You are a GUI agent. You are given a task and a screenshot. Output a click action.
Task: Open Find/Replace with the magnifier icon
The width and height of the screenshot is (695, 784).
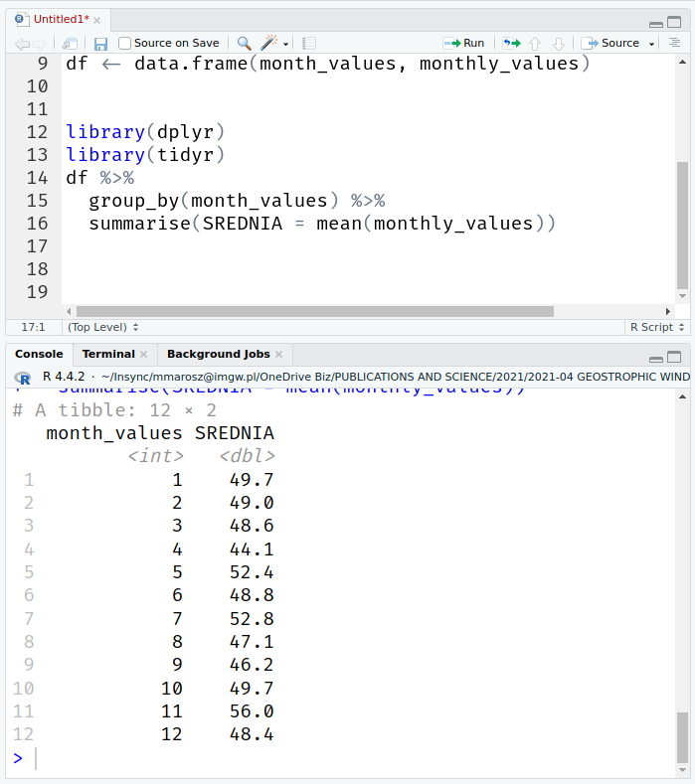[244, 44]
